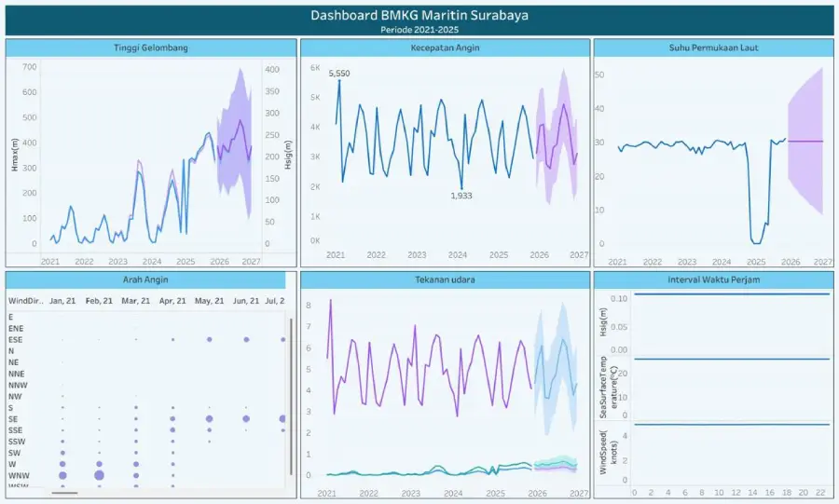This screenshot has width=839, height=504.
Task: Select the Interval Waktu Perjam panel header
Action: point(713,279)
